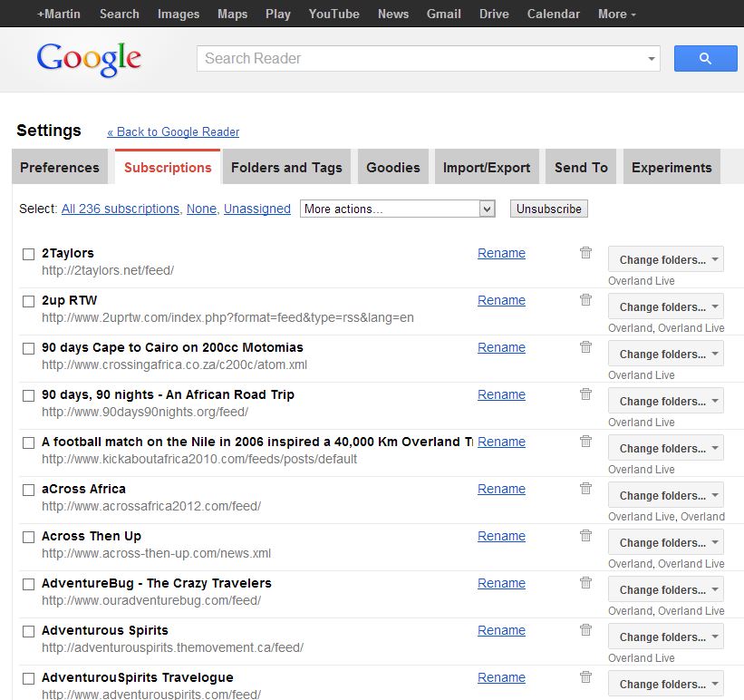Expand Change folders for AdventureBug
The width and height of the screenshot is (744, 700).
pyautogui.click(x=666, y=588)
